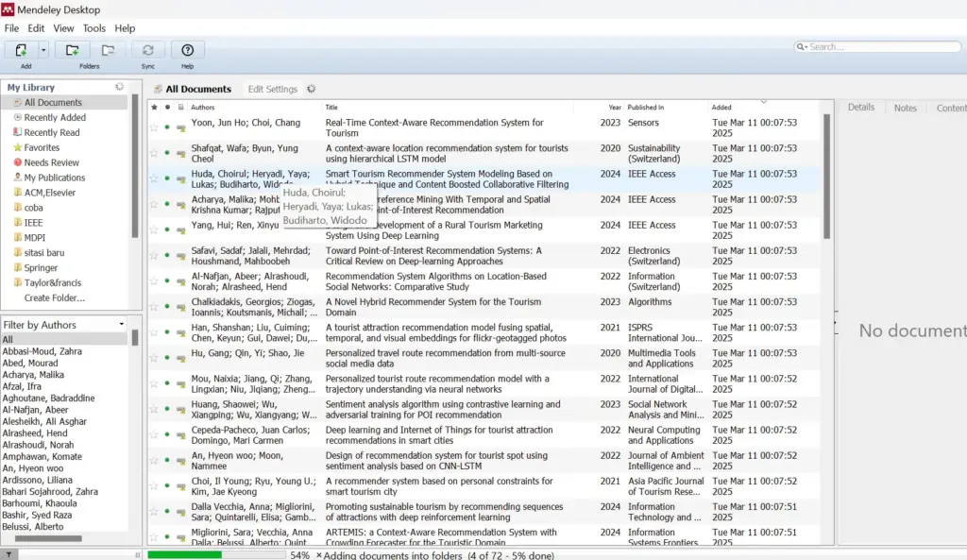Click the Search input field
The width and height of the screenshot is (967, 560).
pyautogui.click(x=883, y=47)
